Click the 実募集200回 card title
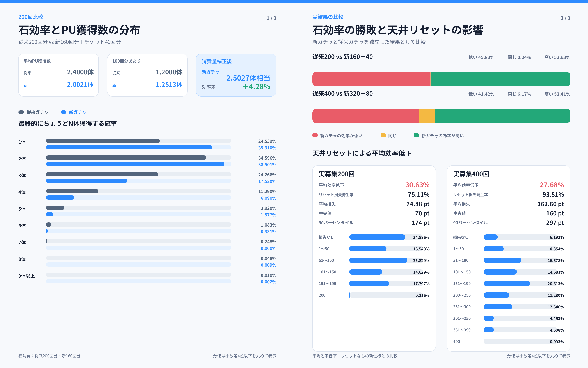588x368 pixels. [x=337, y=174]
